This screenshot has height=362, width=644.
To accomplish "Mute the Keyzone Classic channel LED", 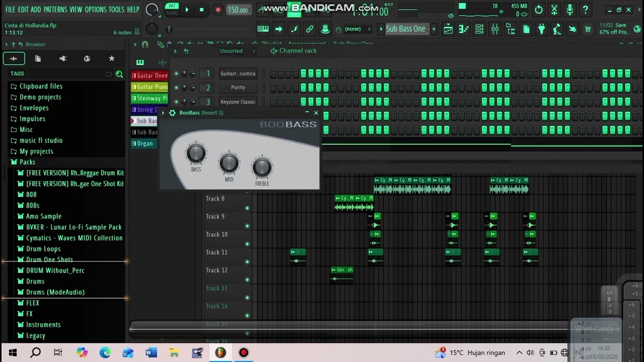I will (176, 102).
